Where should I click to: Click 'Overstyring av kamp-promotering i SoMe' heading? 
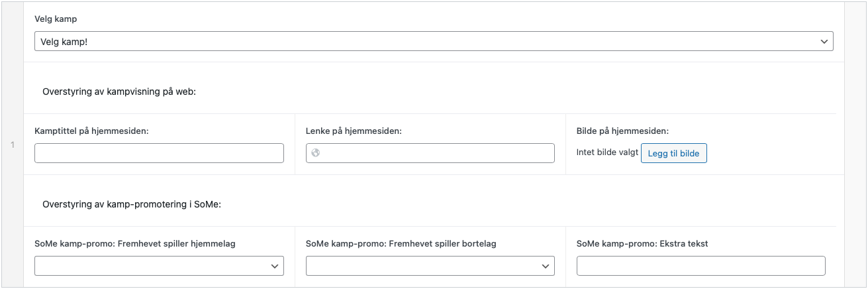pos(131,204)
